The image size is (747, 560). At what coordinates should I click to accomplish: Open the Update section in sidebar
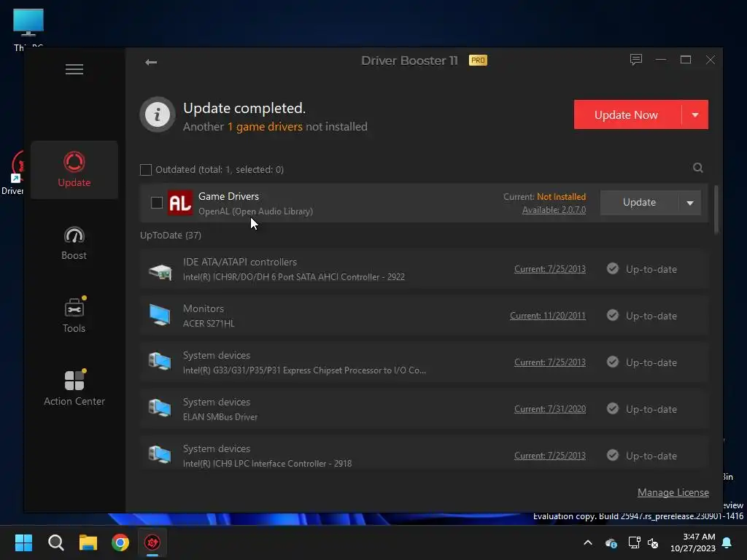click(74, 169)
